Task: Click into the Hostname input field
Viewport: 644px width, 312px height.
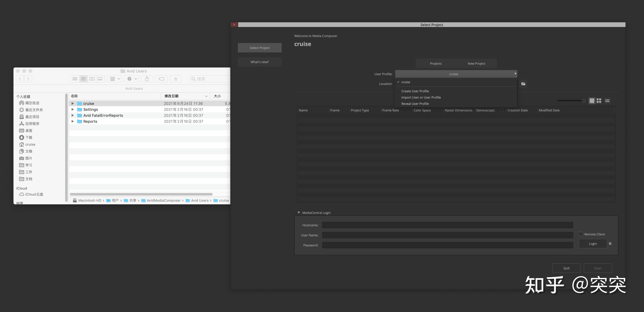Action: click(x=447, y=225)
